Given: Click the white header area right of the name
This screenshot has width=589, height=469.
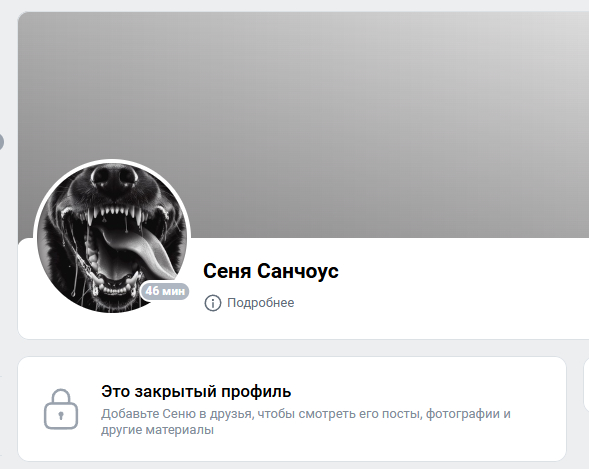Looking at the screenshot, I should pyautogui.click(x=462, y=287).
